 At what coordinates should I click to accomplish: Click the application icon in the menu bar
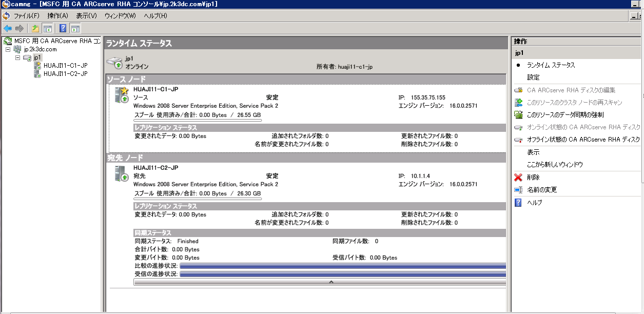pos(6,16)
